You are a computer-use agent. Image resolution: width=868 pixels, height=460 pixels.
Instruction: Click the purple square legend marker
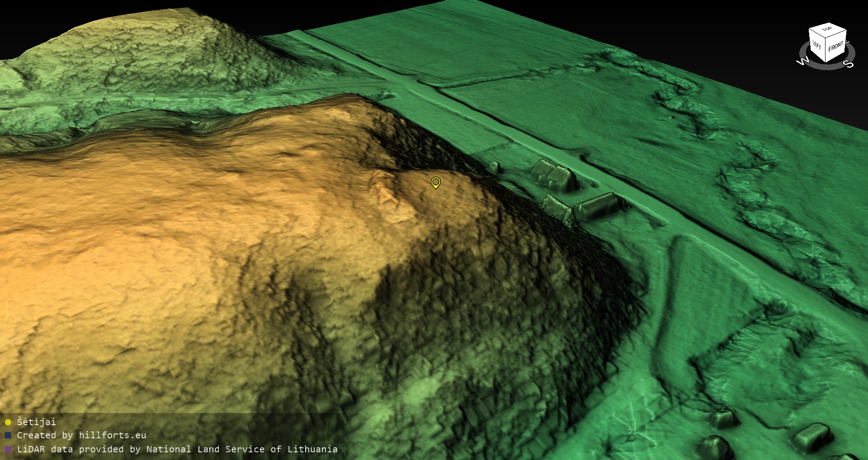(x=8, y=449)
